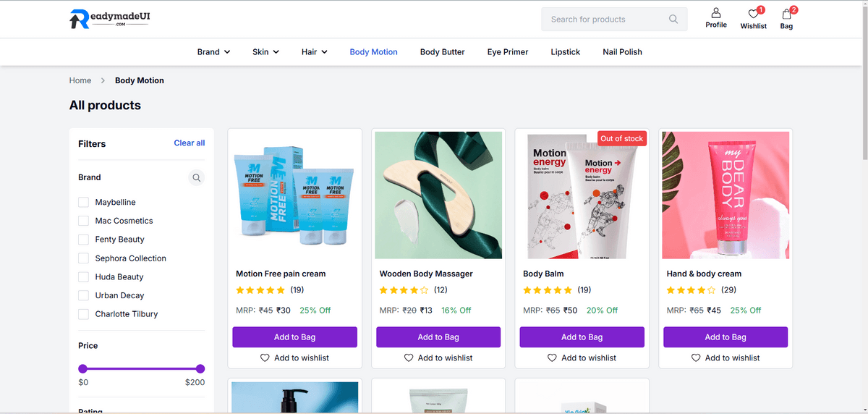Image resolution: width=868 pixels, height=414 pixels.
Task: Check the Maybelline brand checkbox
Action: tap(83, 202)
